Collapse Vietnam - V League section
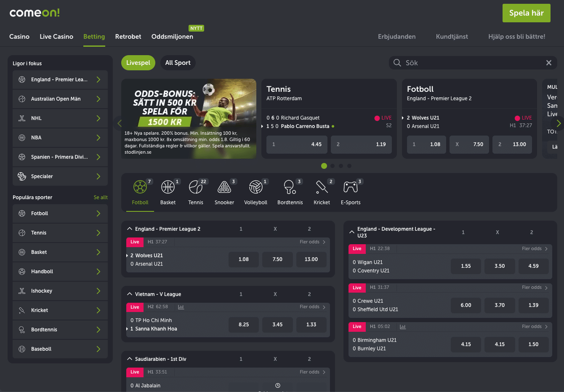Image resolution: width=564 pixels, height=392 pixels. click(x=130, y=294)
